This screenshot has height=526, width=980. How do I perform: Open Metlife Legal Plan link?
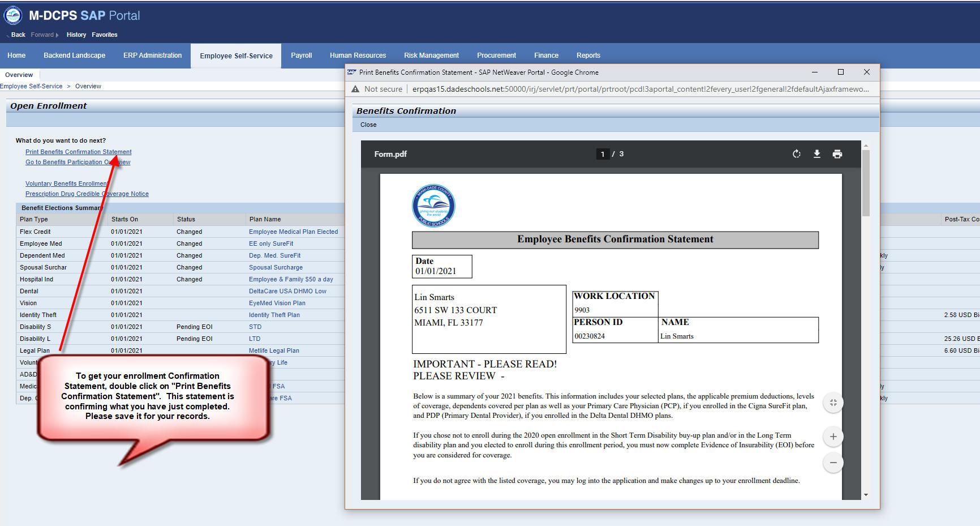point(274,350)
